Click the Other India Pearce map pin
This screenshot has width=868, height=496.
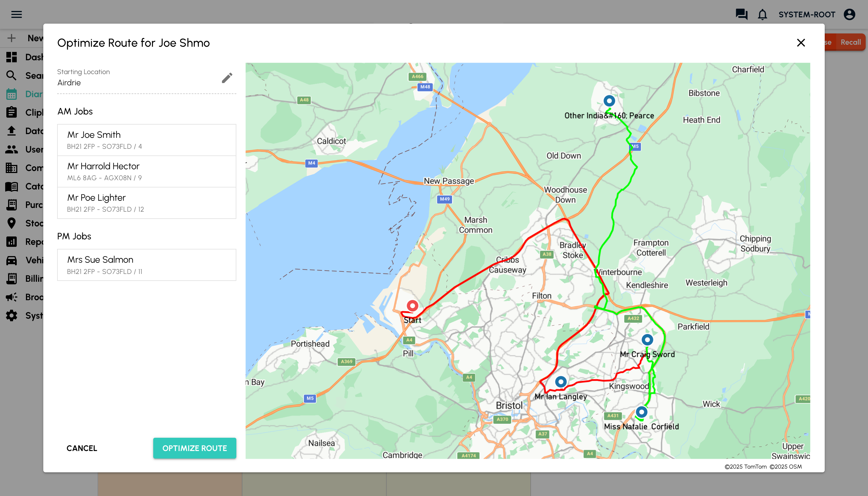click(609, 101)
